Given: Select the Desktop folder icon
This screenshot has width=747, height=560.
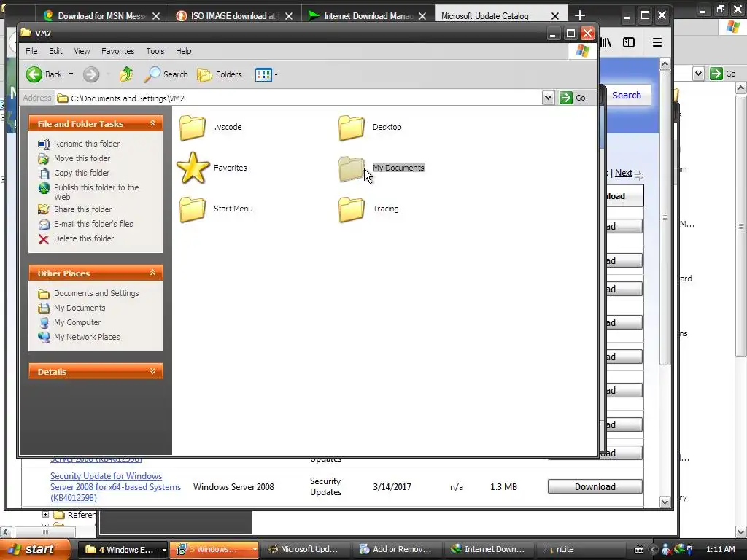Looking at the screenshot, I should coord(352,128).
